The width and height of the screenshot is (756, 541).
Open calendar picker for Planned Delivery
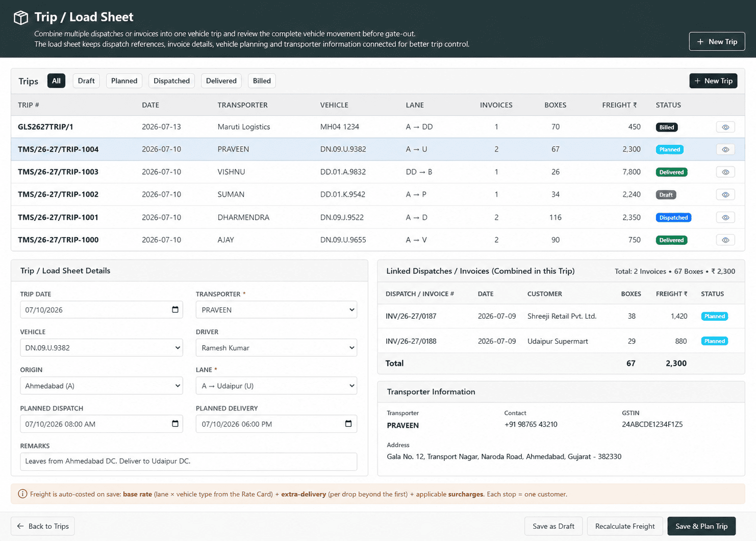click(x=348, y=424)
